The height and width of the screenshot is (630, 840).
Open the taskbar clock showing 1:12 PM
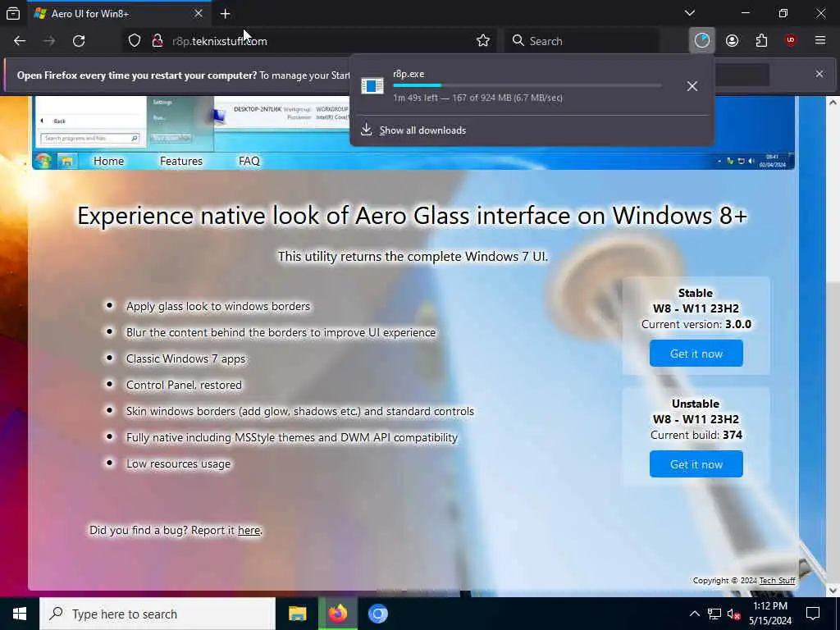769,614
